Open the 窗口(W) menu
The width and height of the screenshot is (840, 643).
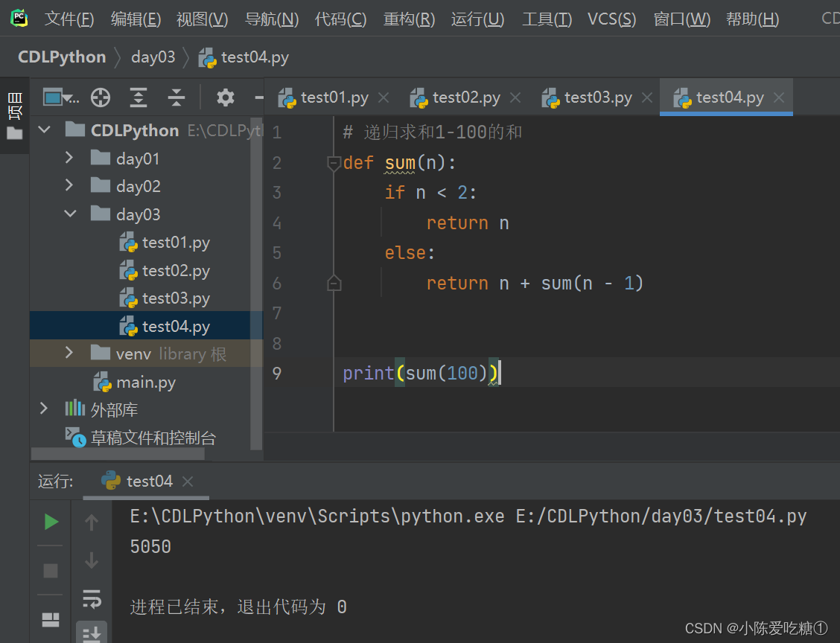682,19
